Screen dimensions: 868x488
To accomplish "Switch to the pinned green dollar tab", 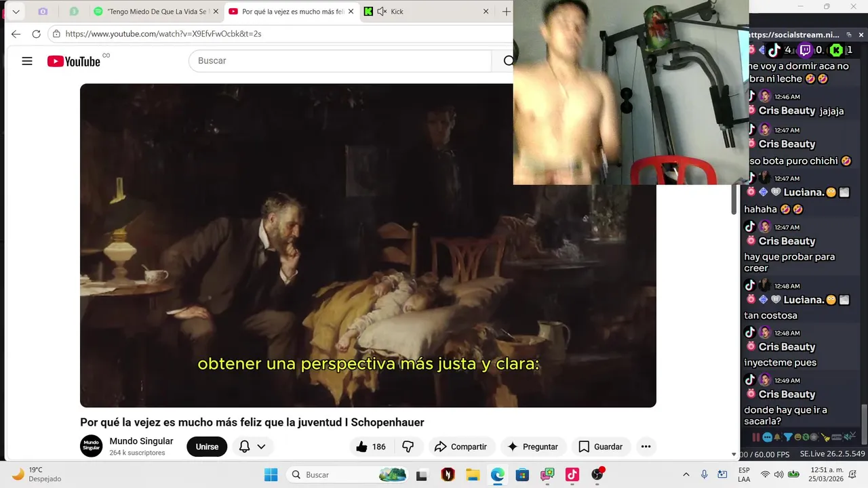I will tap(74, 12).
